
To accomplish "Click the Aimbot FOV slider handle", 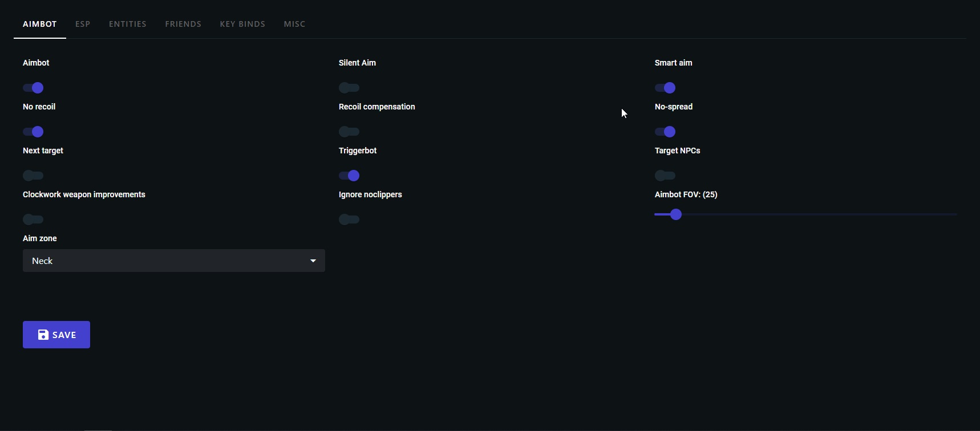I will pyautogui.click(x=676, y=214).
